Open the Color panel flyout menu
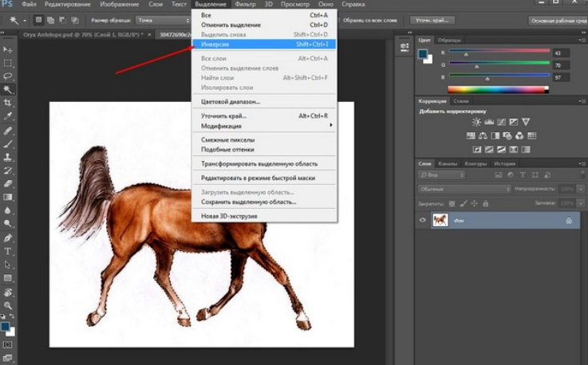 pos(582,40)
